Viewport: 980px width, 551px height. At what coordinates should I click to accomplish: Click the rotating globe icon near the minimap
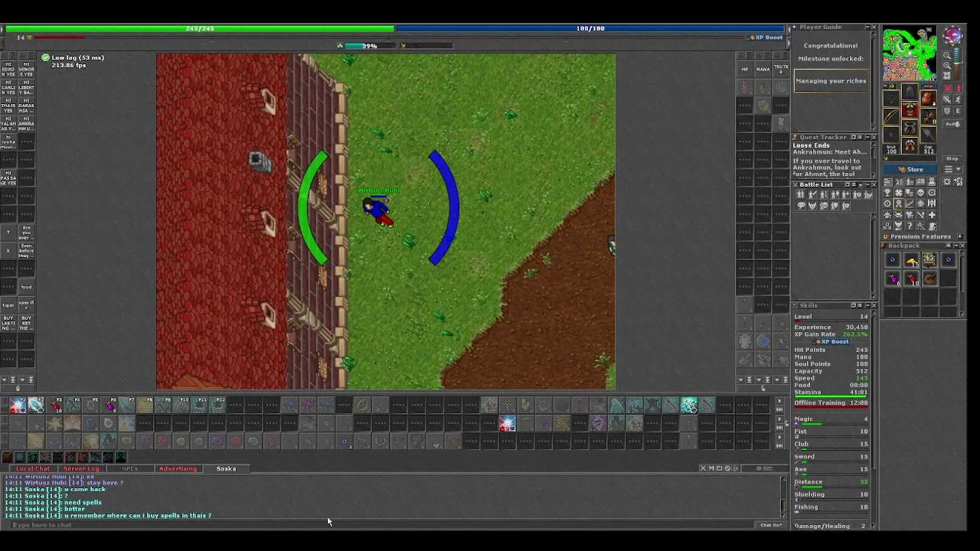click(953, 35)
